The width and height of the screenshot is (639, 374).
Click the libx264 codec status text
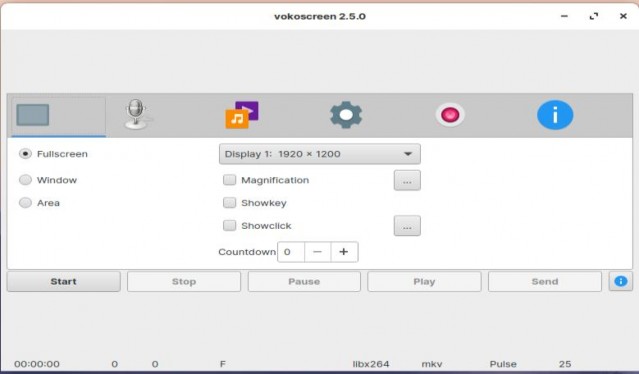371,364
